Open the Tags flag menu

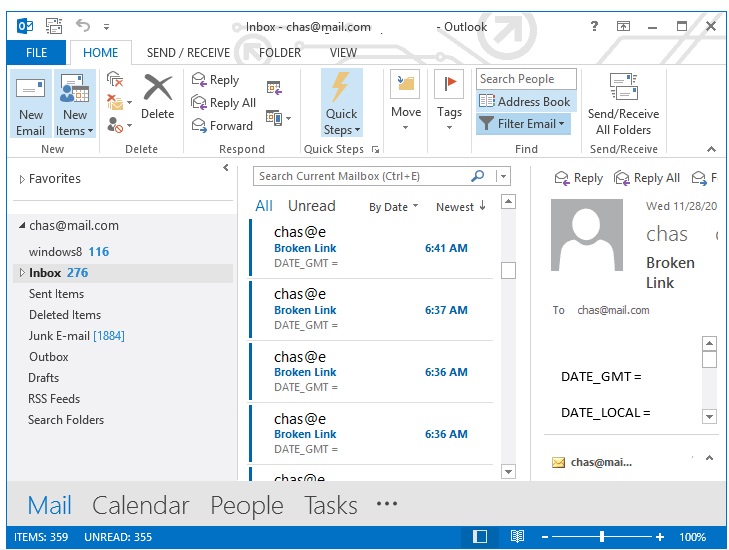[449, 100]
